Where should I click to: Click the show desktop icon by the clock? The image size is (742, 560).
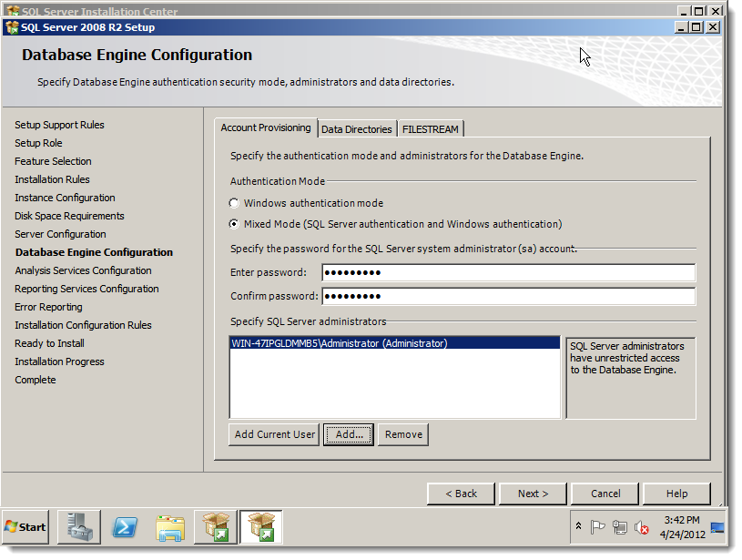tap(717, 527)
